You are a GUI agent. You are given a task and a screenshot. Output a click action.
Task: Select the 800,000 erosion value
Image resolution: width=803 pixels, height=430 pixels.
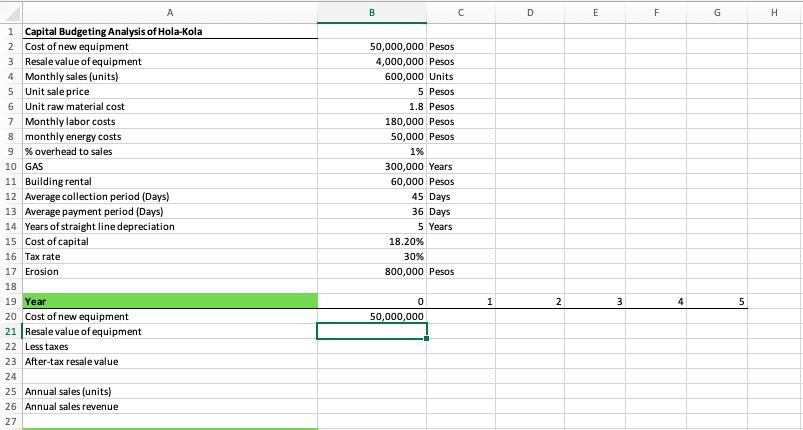coord(372,271)
